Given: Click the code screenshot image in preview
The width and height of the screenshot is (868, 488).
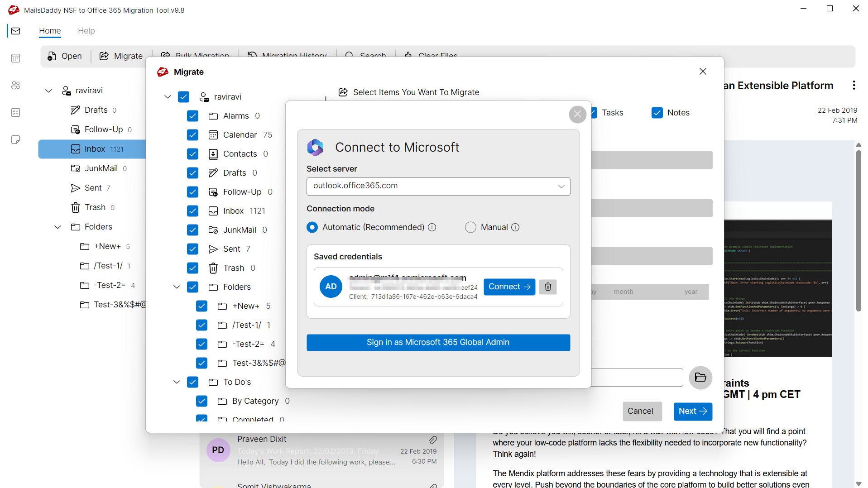Looking at the screenshot, I should coord(778,288).
